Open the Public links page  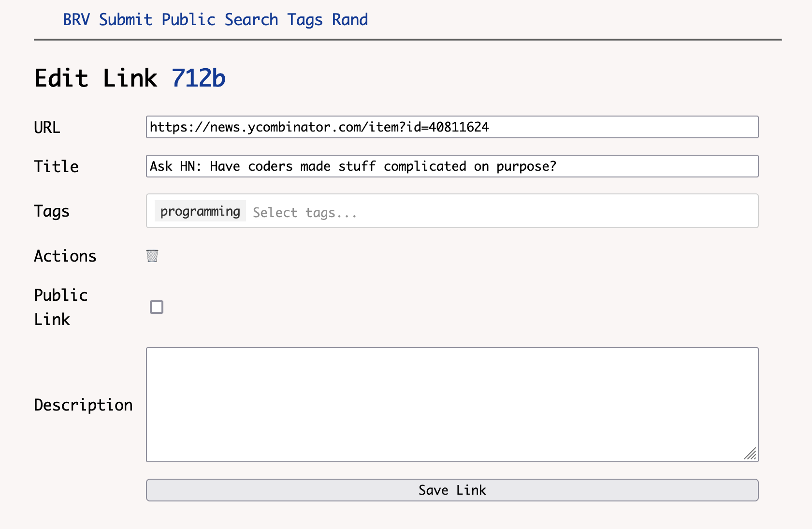[188, 20]
